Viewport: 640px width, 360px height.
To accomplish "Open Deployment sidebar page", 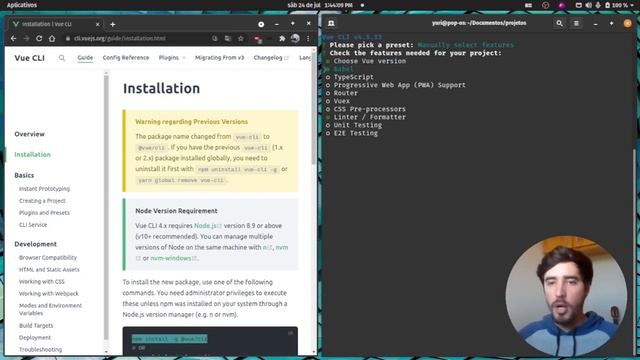I will point(35,338).
